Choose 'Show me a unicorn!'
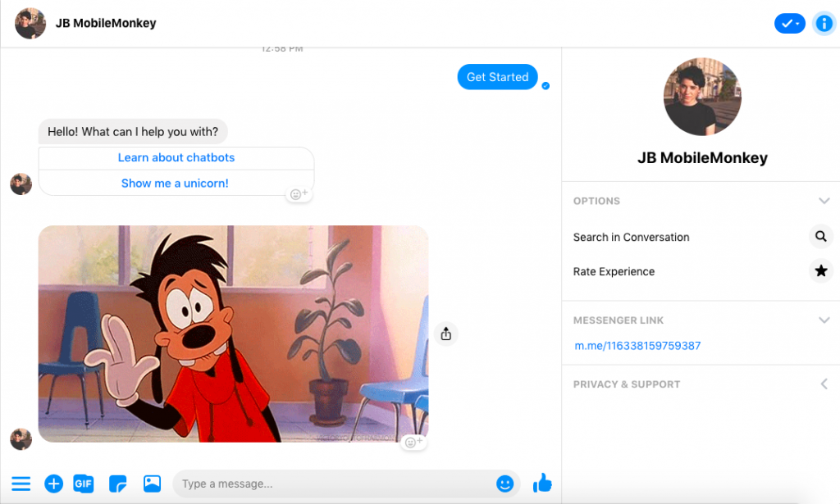Image resolution: width=840 pixels, height=504 pixels. (176, 183)
